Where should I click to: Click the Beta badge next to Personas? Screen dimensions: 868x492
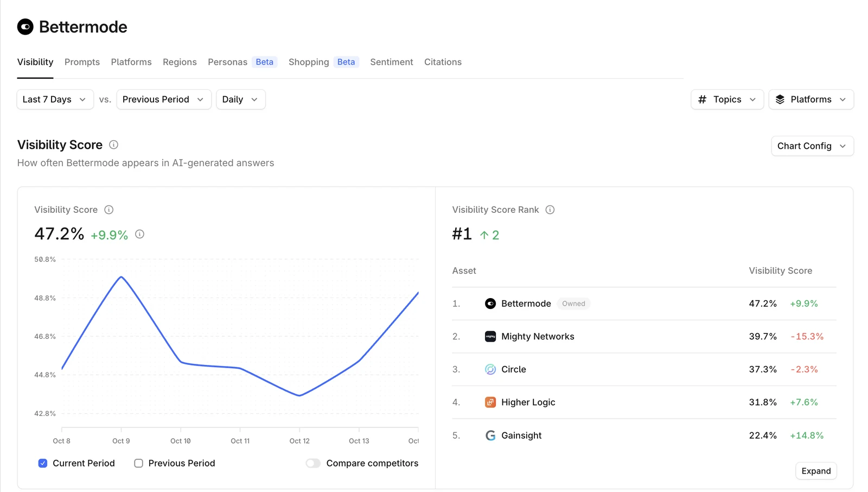pos(265,62)
